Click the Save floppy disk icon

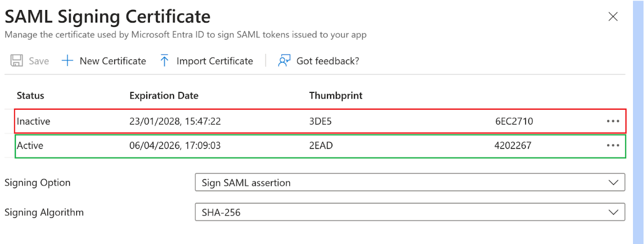tap(17, 61)
